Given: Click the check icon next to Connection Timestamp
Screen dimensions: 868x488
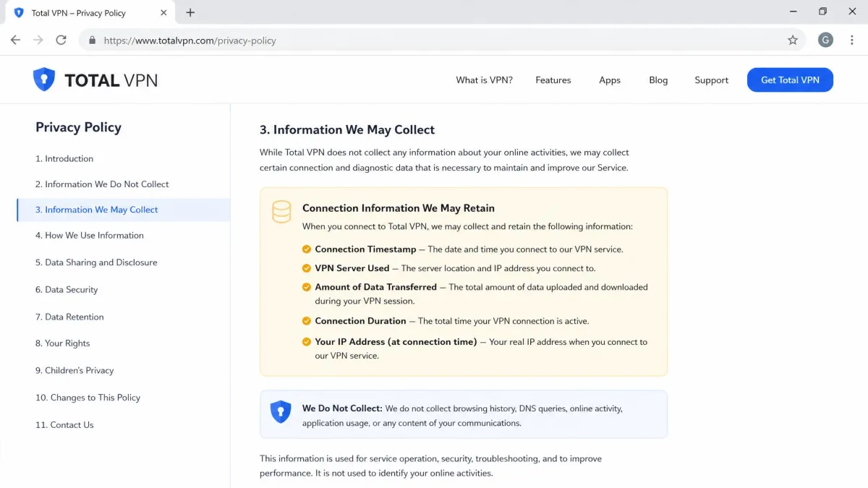Looking at the screenshot, I should [x=307, y=249].
